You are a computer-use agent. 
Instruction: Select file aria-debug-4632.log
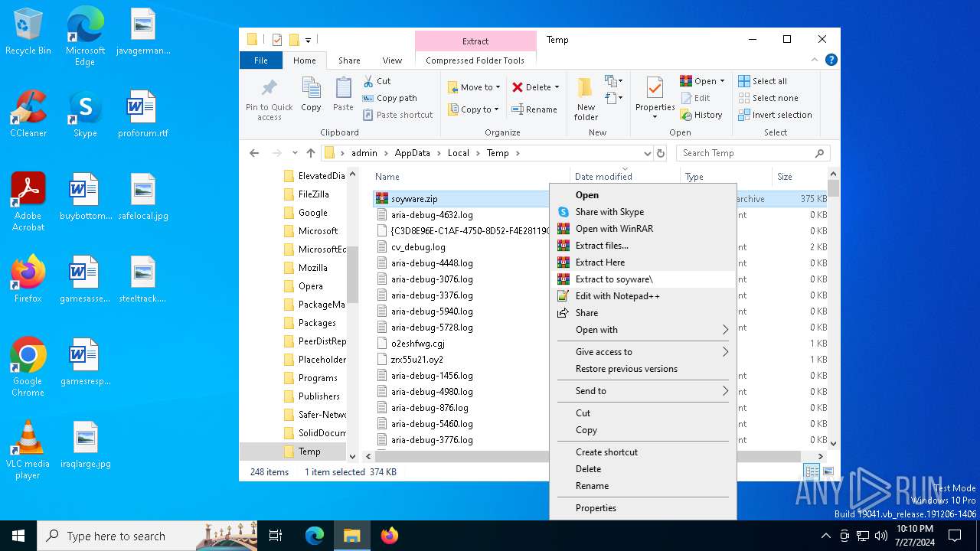click(x=432, y=215)
